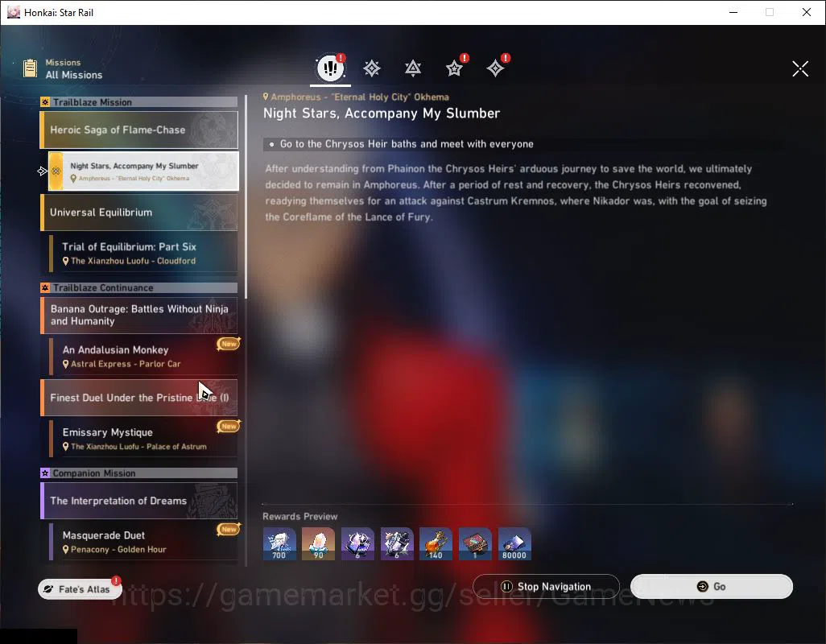826x644 pixels.
Task: Click location text The Xianzhou Luofu - Palace of Astrum
Action: 138,447
